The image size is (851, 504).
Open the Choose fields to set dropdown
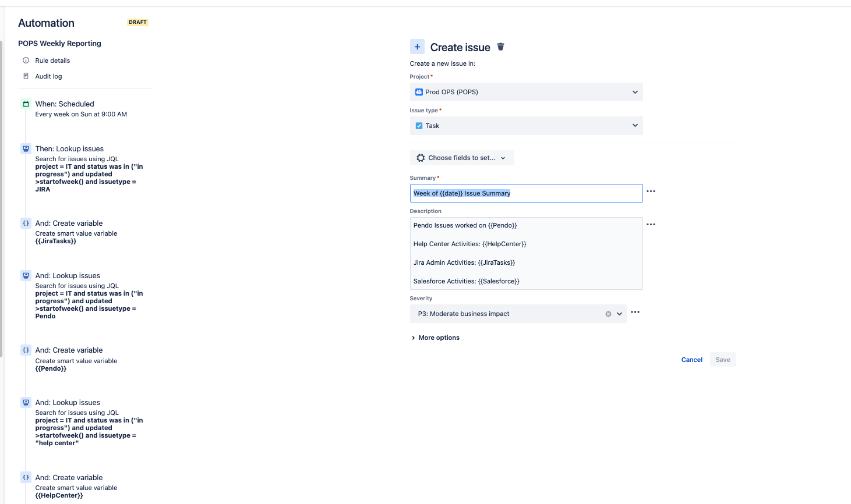coord(462,158)
